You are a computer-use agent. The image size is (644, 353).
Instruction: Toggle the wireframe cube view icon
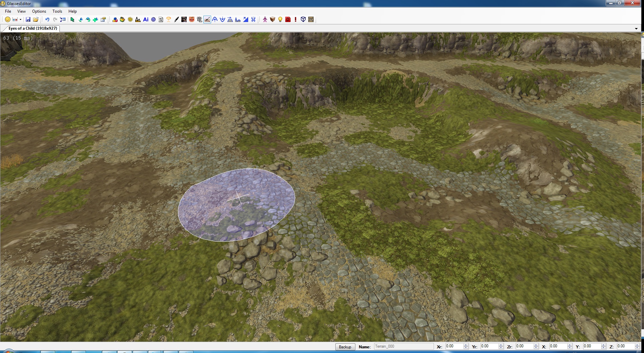[303, 20]
